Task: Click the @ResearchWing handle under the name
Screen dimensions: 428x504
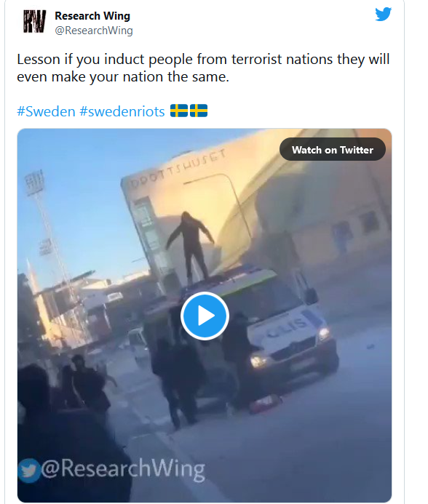Action: coord(94,31)
